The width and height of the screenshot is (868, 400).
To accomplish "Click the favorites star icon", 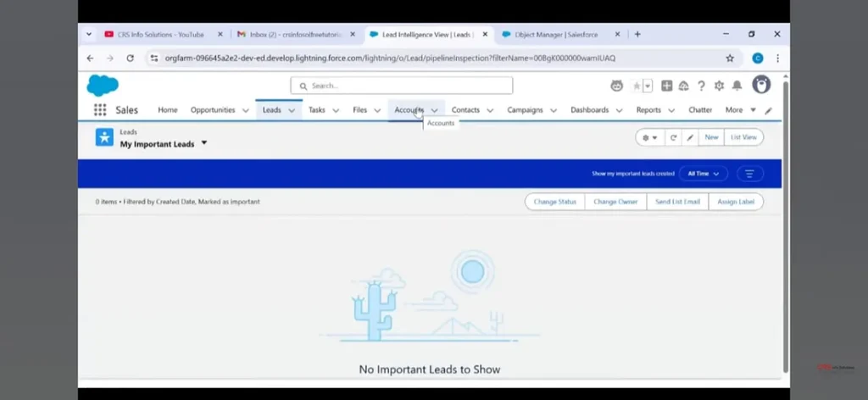I will point(637,86).
